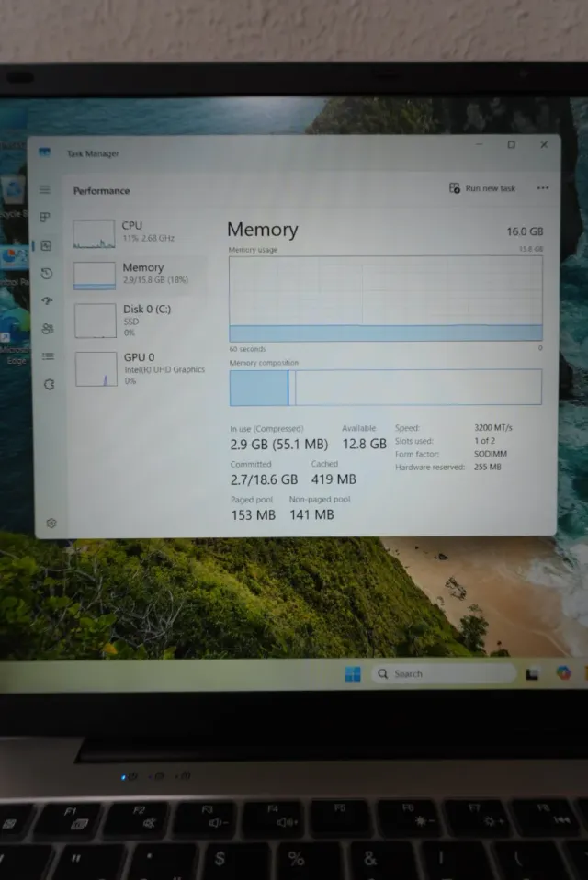Click the 141 MB Non-paged pool value
The image size is (588, 880).
(311, 514)
